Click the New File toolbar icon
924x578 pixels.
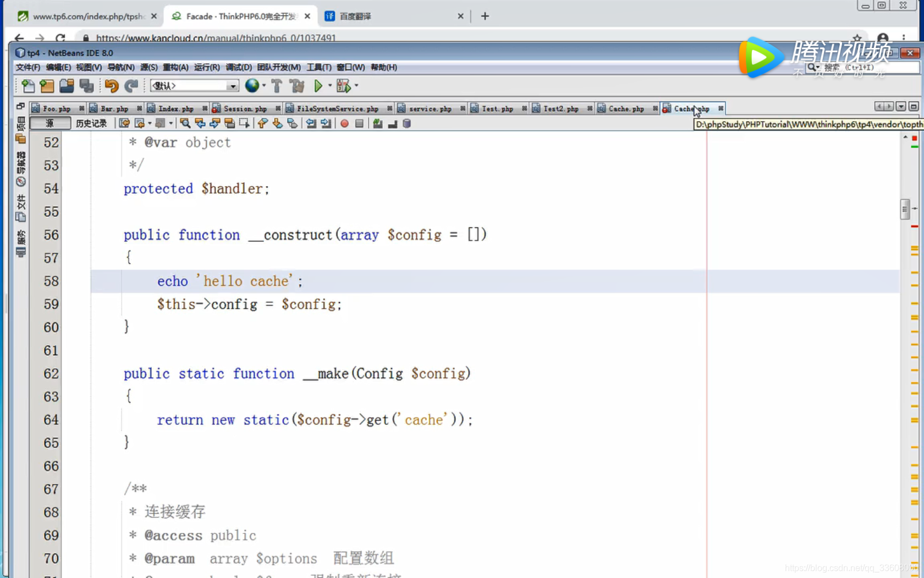coord(28,86)
